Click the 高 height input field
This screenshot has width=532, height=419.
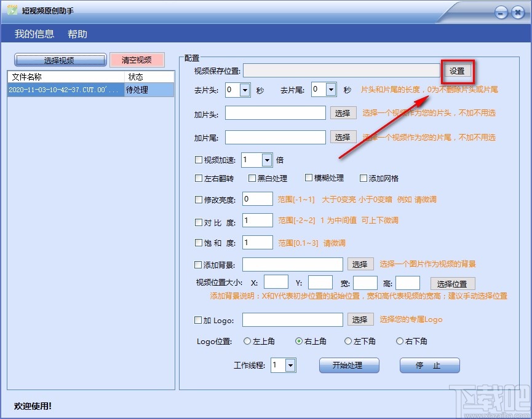408,283
